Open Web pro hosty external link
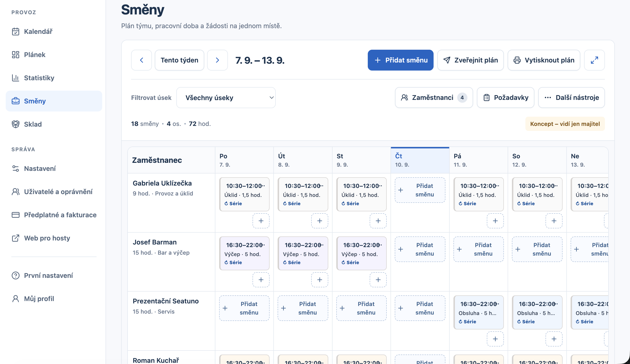630x364 pixels. (54, 238)
